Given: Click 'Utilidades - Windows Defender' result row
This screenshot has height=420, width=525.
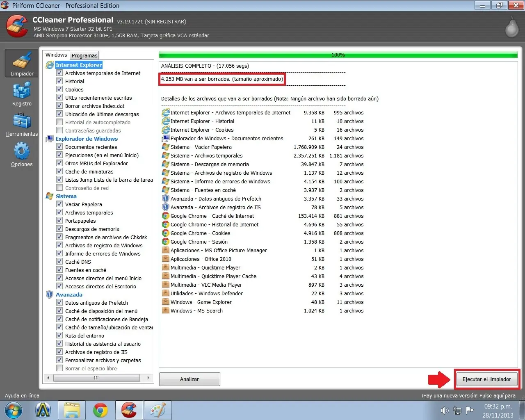Looking at the screenshot, I should [263, 293].
